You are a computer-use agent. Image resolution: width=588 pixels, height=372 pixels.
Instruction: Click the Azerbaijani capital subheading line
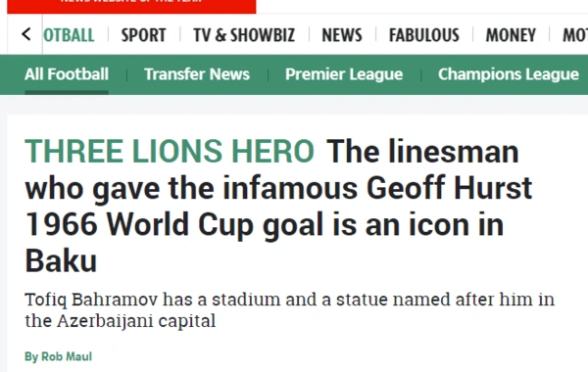[120, 321]
